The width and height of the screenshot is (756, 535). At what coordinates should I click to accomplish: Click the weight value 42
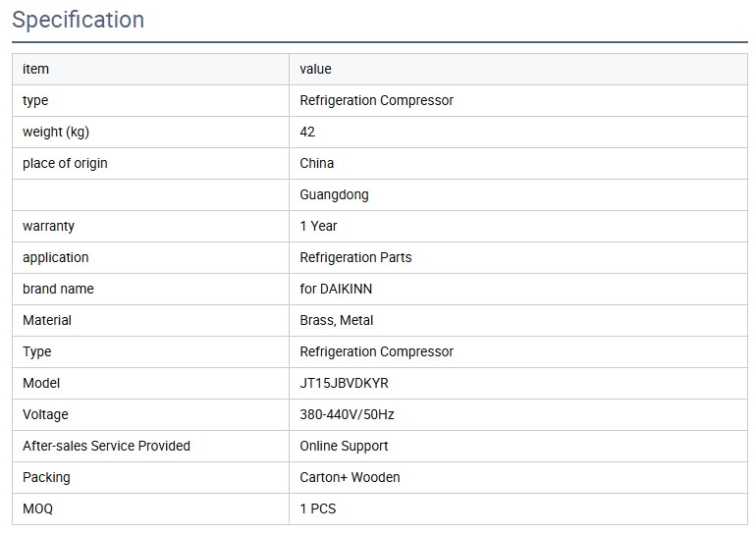tap(307, 132)
